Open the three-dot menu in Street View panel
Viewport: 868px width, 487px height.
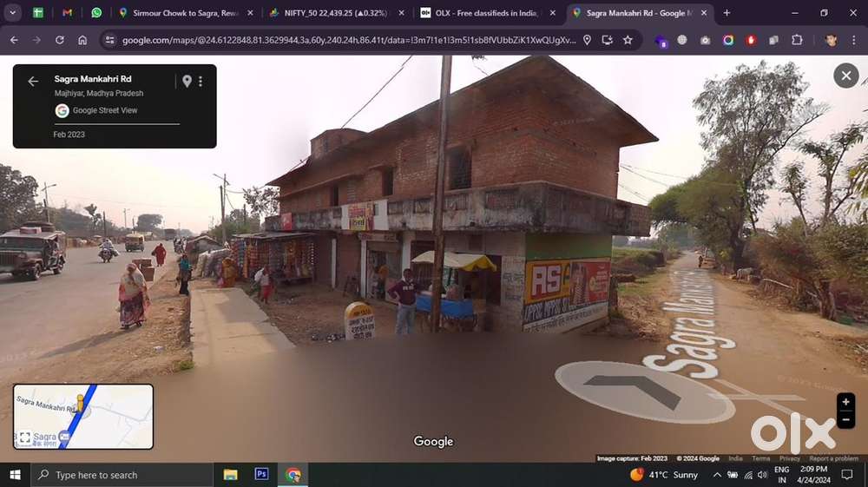(x=201, y=82)
